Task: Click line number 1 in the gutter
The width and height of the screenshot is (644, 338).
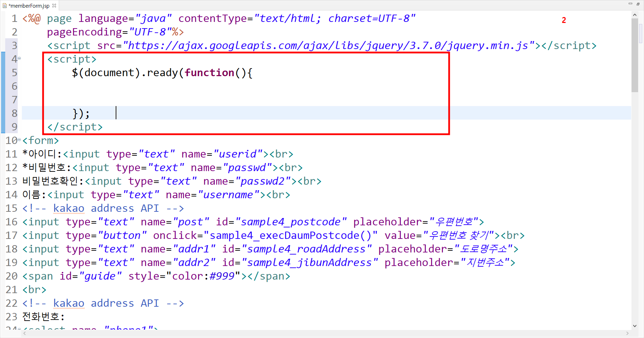Action: (14, 18)
